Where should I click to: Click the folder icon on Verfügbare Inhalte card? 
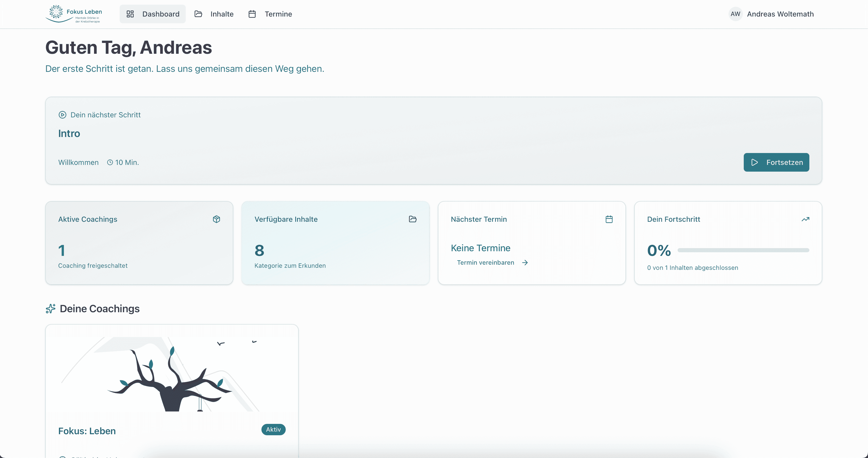pos(413,219)
